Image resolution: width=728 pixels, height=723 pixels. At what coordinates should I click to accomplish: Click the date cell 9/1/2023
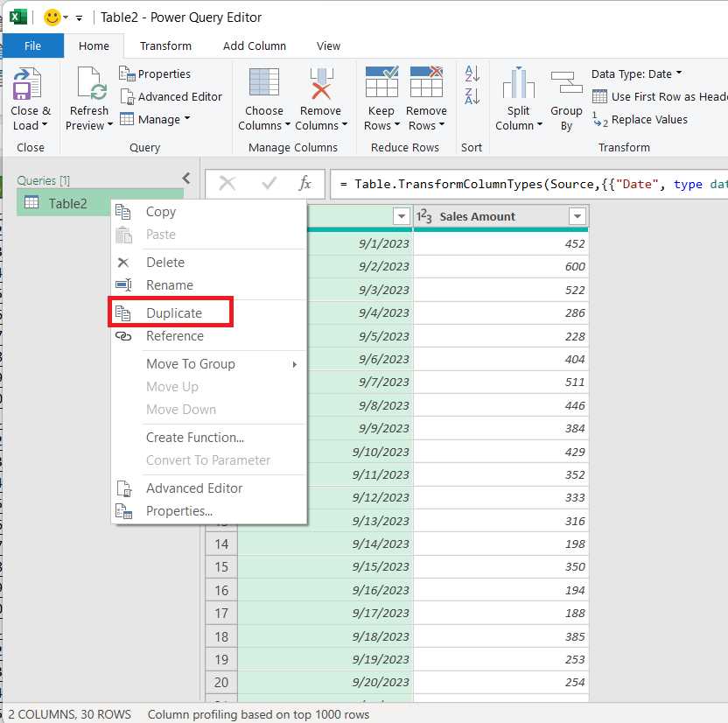pyautogui.click(x=360, y=244)
